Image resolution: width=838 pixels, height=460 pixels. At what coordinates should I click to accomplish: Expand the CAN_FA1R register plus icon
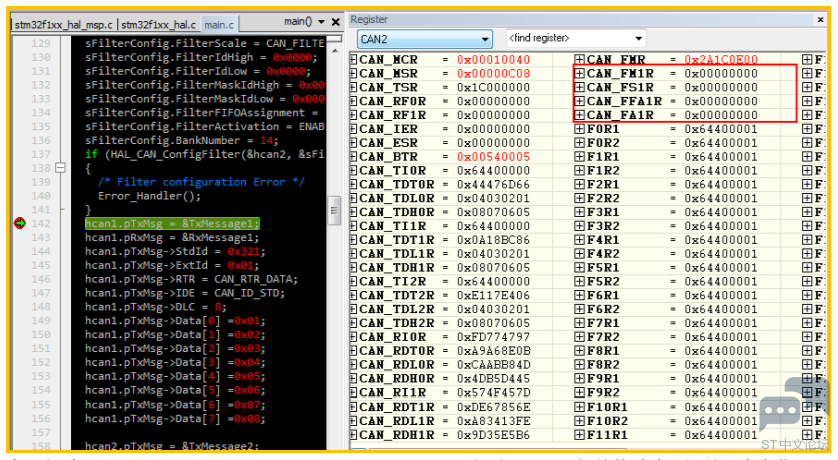pos(579,115)
